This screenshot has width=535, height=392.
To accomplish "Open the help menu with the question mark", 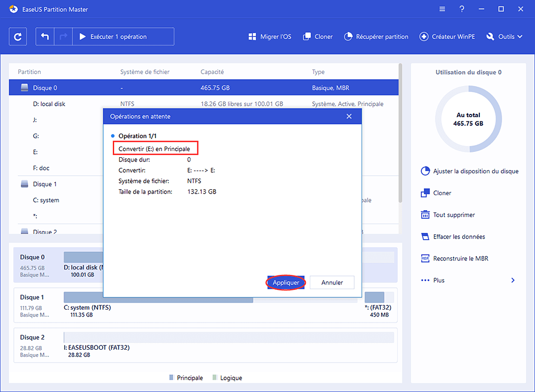I will pyautogui.click(x=462, y=9).
